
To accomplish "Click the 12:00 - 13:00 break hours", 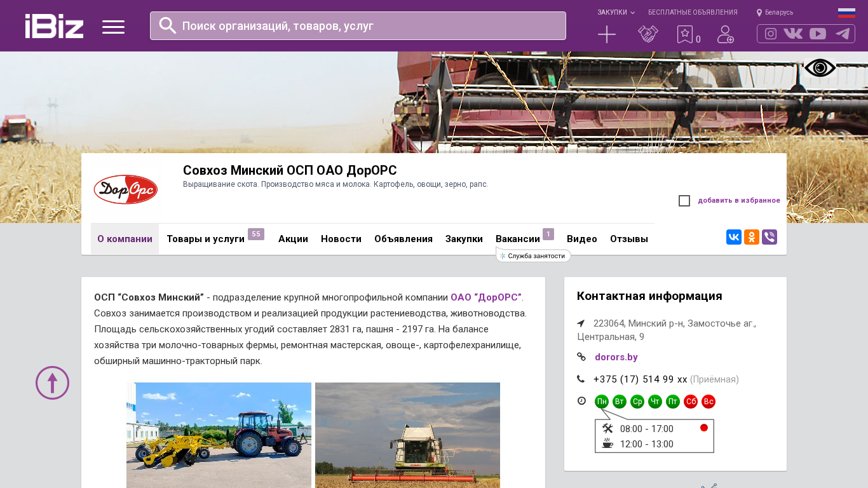I will 647,444.
